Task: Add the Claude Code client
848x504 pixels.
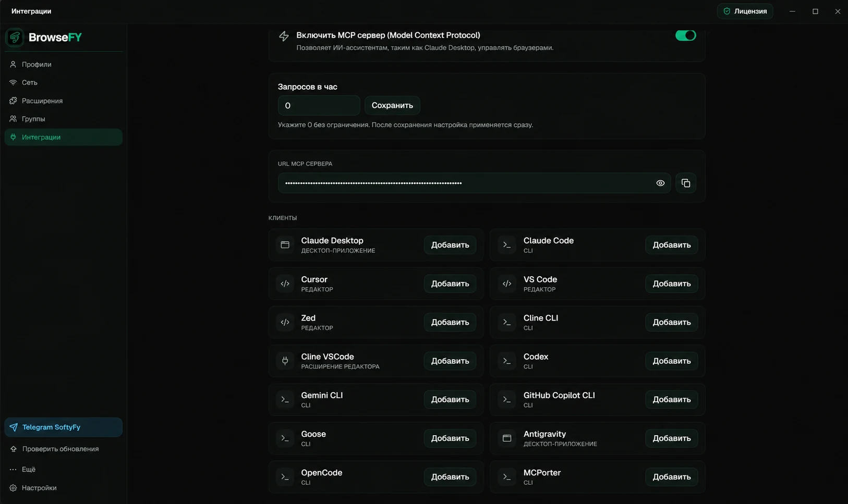Action: coord(672,245)
